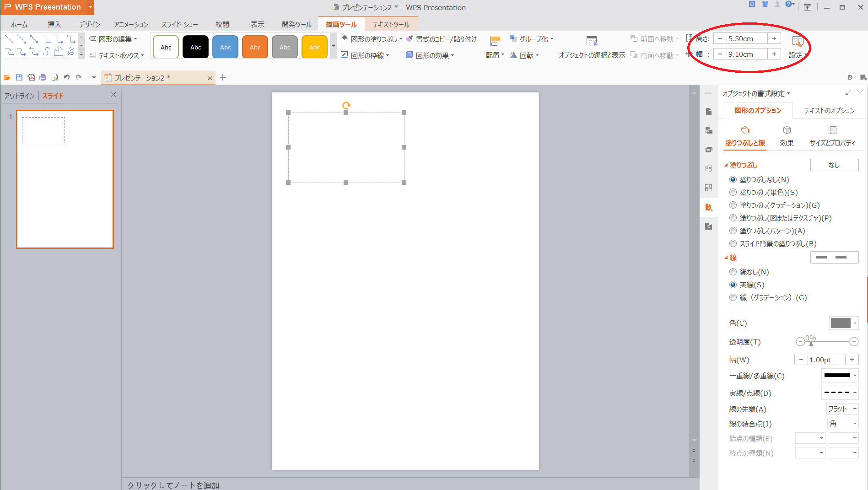The height and width of the screenshot is (490, 868).
Task: Open file via folder icon in quick toolbar
Action: [x=7, y=77]
